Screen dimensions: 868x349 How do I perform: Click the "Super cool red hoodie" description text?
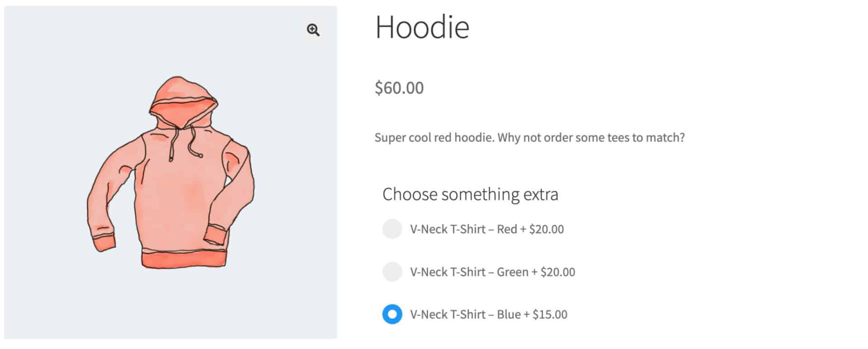click(x=434, y=137)
